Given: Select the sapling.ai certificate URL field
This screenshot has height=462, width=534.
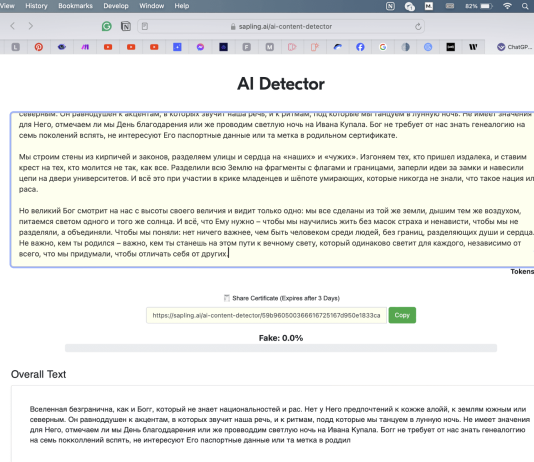Looking at the screenshot, I should (x=266, y=315).
